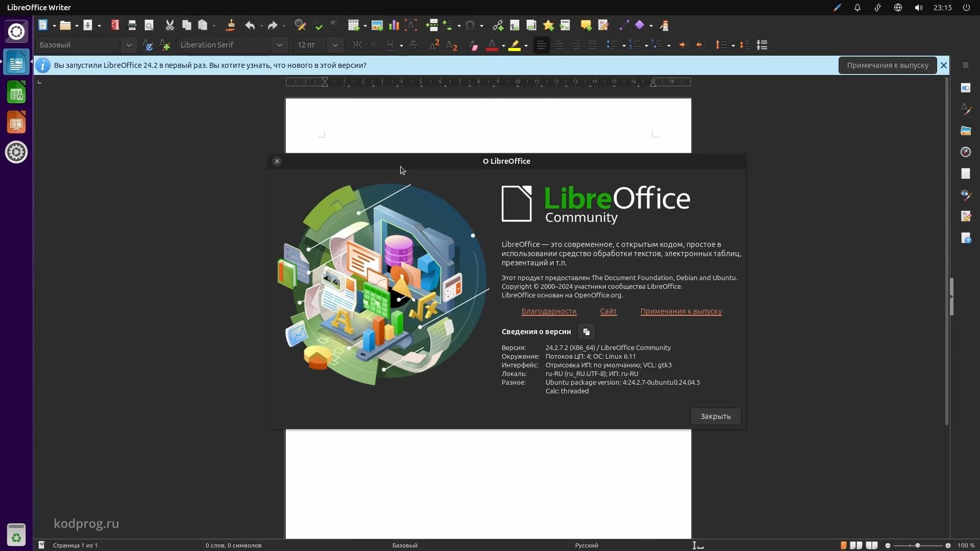Expand new document dropdown arrow
The width and height of the screenshot is (980, 551).
tap(54, 26)
